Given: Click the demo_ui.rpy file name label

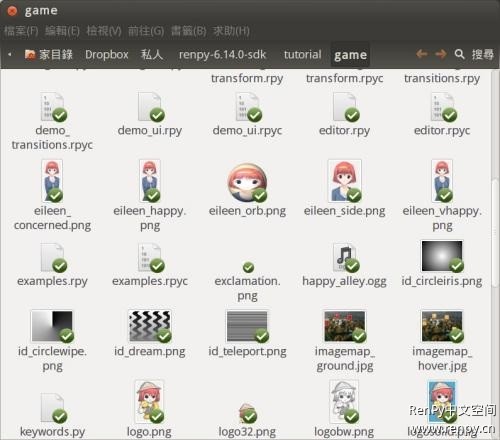Looking at the screenshot, I should point(150,130).
